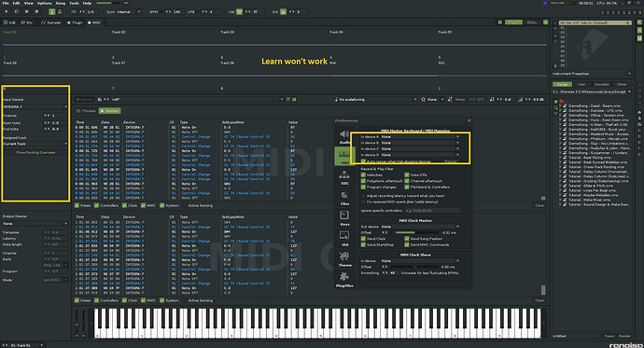Toggle the Program changes checkbox
The height and width of the screenshot is (348, 644).
363,187
